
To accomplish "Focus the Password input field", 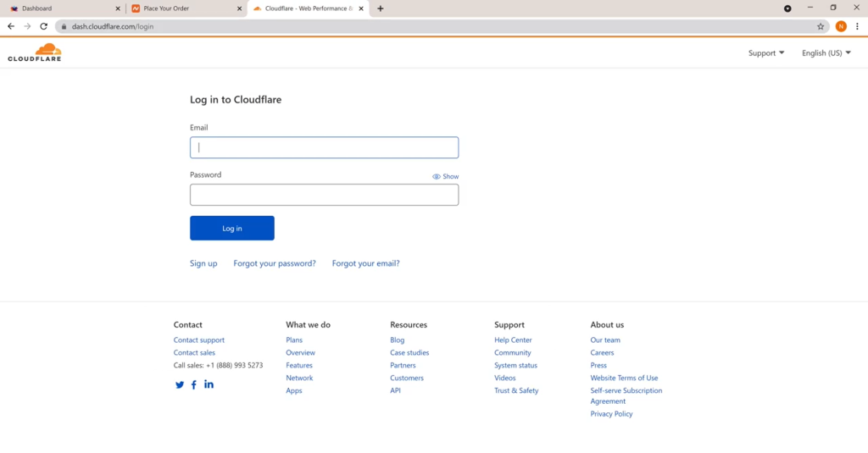I will click(325, 195).
